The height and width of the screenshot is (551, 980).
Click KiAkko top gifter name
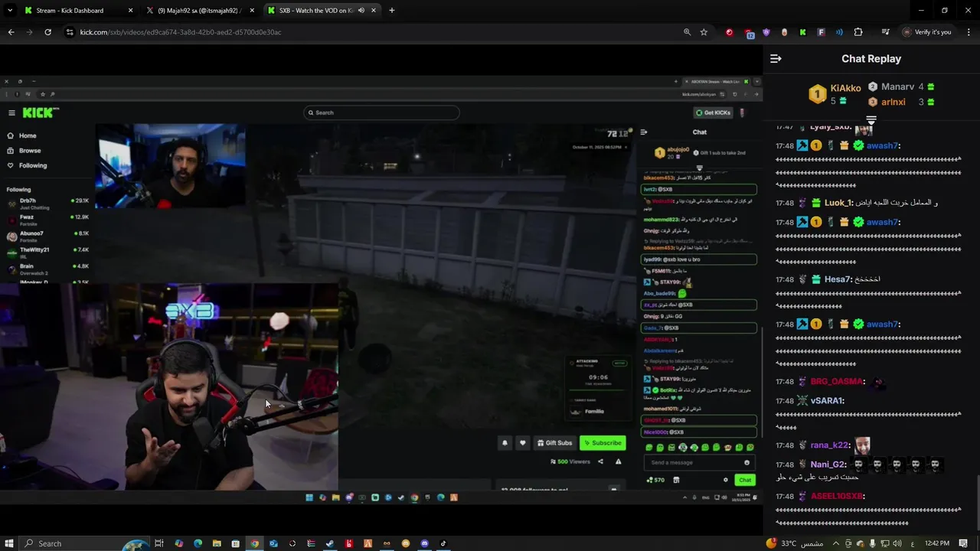coord(846,88)
